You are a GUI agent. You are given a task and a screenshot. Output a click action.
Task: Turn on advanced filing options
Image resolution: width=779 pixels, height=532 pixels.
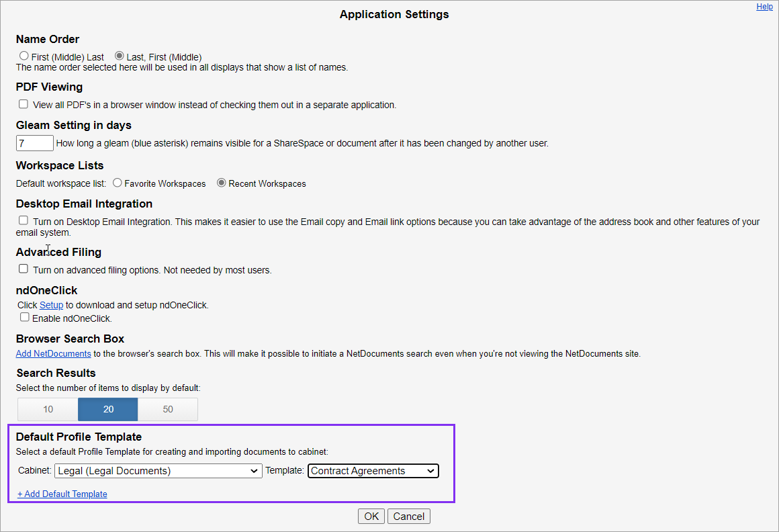[23, 268]
